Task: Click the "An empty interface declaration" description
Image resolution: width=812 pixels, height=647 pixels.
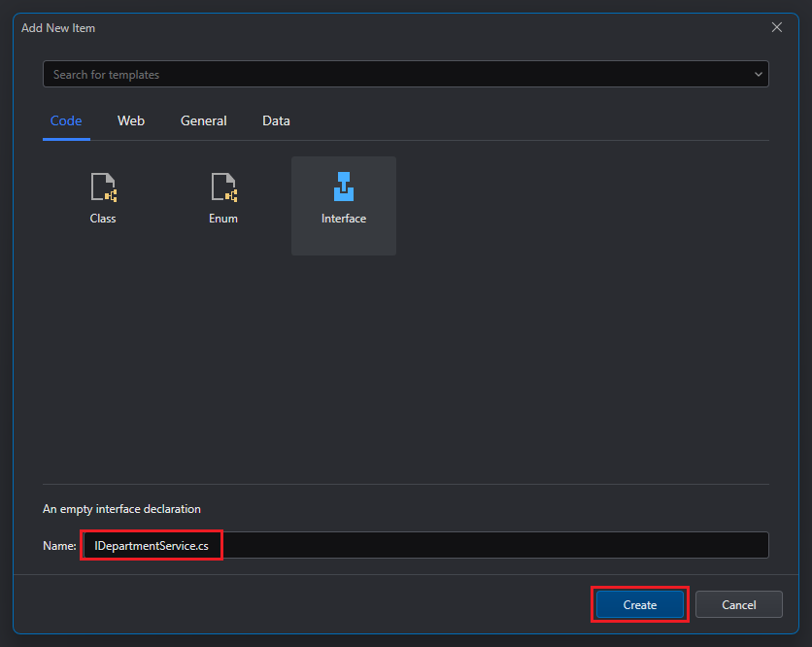Action: pos(121,509)
